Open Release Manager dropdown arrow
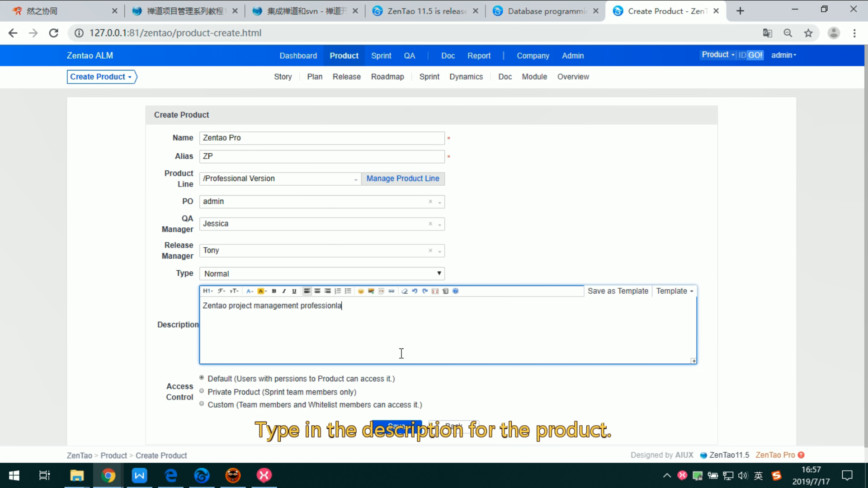This screenshot has width=868, height=488. click(439, 251)
